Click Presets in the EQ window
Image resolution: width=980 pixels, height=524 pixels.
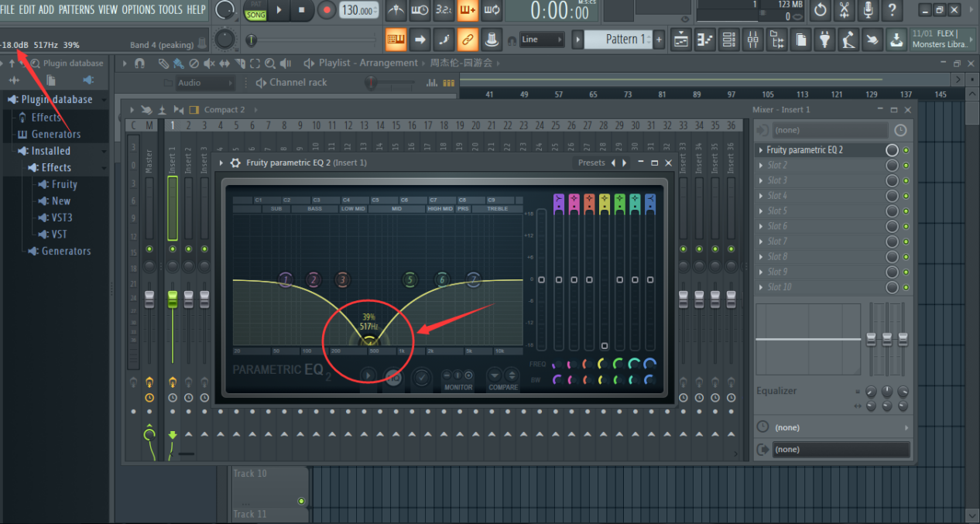pos(591,163)
